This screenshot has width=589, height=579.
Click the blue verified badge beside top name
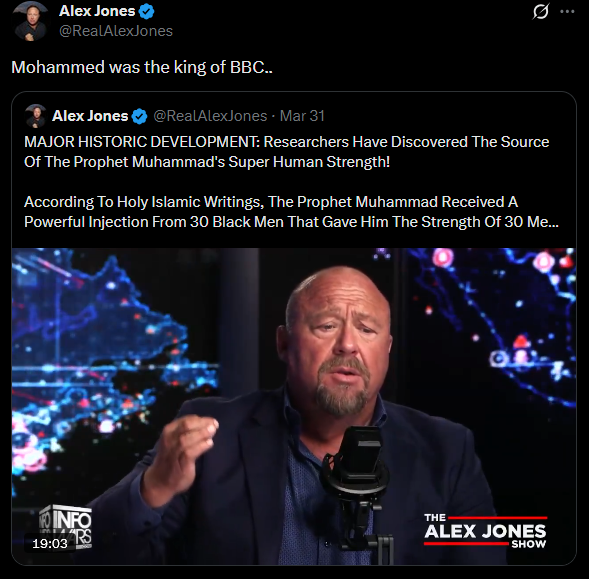[x=146, y=11]
